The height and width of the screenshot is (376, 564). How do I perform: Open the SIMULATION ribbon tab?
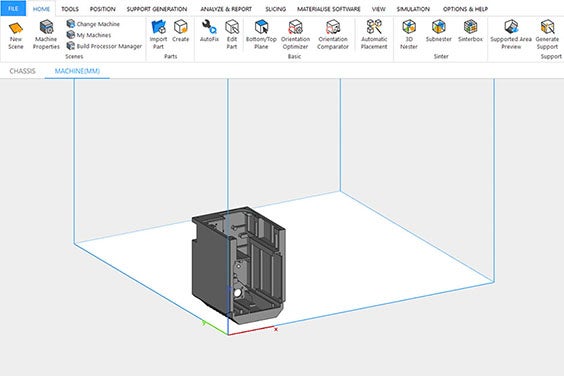413,9
